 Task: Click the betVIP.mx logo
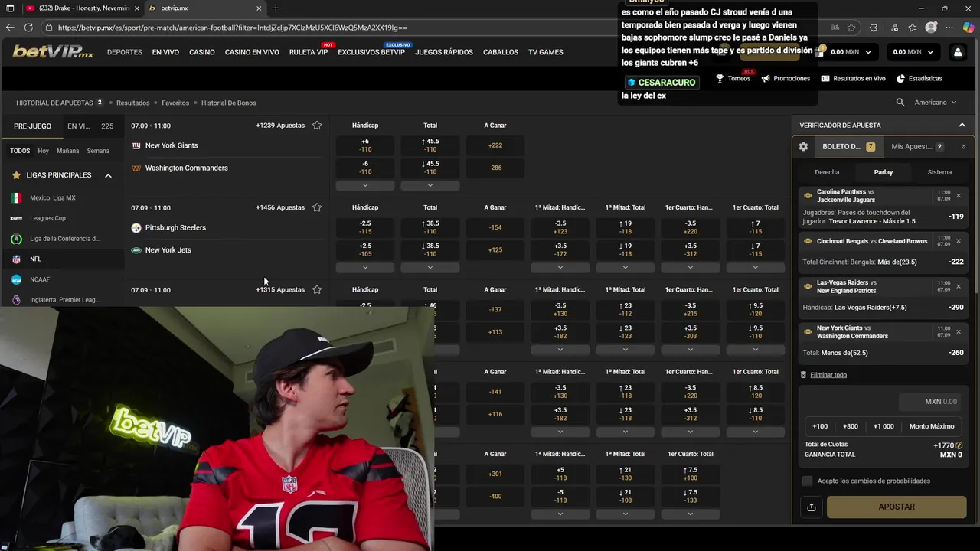click(x=53, y=52)
